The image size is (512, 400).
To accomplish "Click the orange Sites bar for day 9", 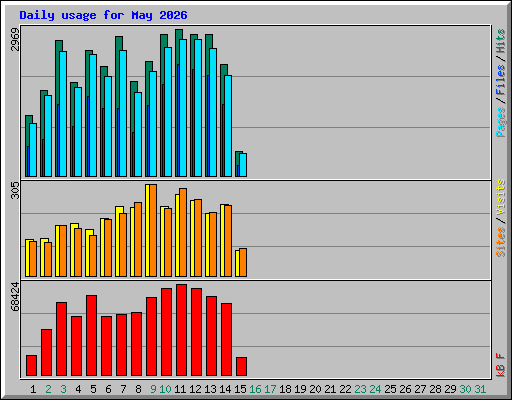I will pos(153,230).
